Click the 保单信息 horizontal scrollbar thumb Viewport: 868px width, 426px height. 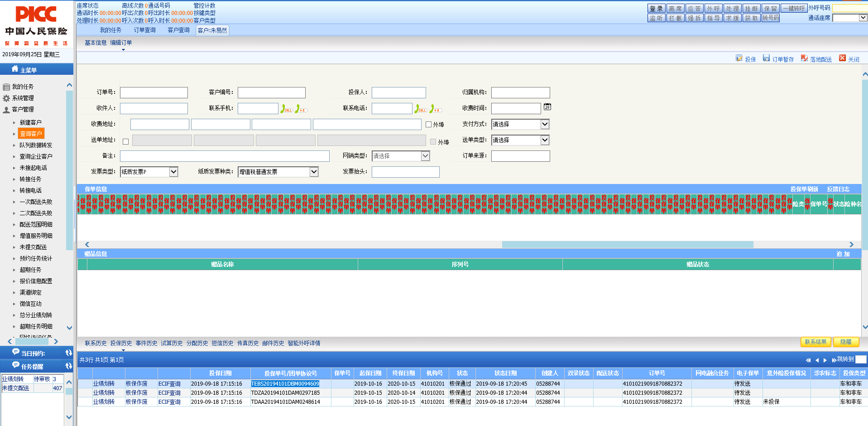627,245
